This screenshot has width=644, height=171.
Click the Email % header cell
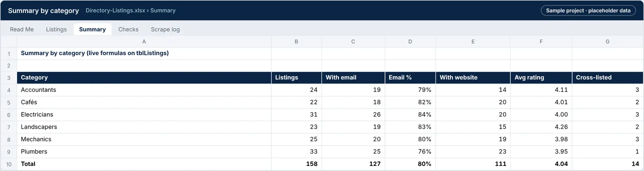pos(410,78)
